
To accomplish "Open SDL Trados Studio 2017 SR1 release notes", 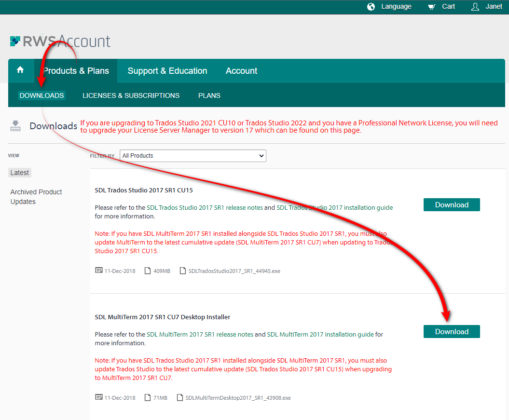I will 205,207.
